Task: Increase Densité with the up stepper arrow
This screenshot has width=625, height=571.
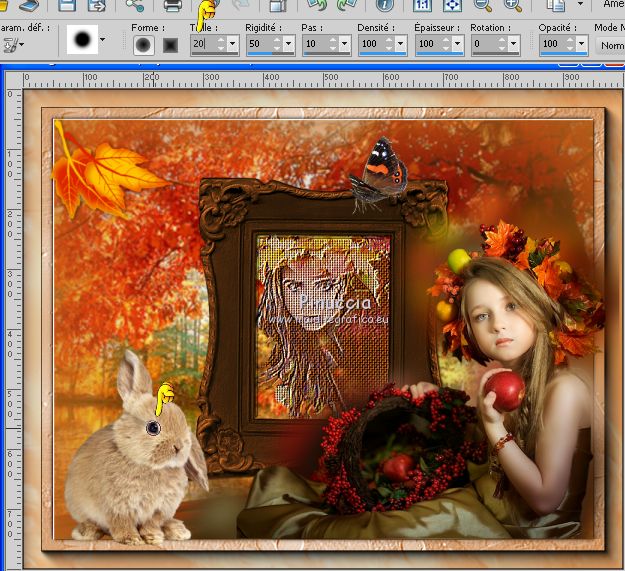Action: coord(389,39)
